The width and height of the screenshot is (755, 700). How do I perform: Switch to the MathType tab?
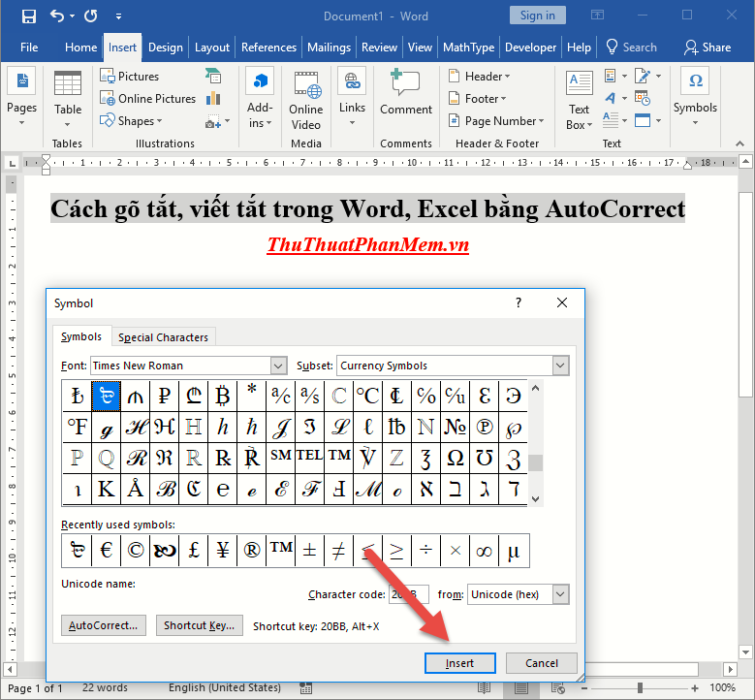coord(468,48)
